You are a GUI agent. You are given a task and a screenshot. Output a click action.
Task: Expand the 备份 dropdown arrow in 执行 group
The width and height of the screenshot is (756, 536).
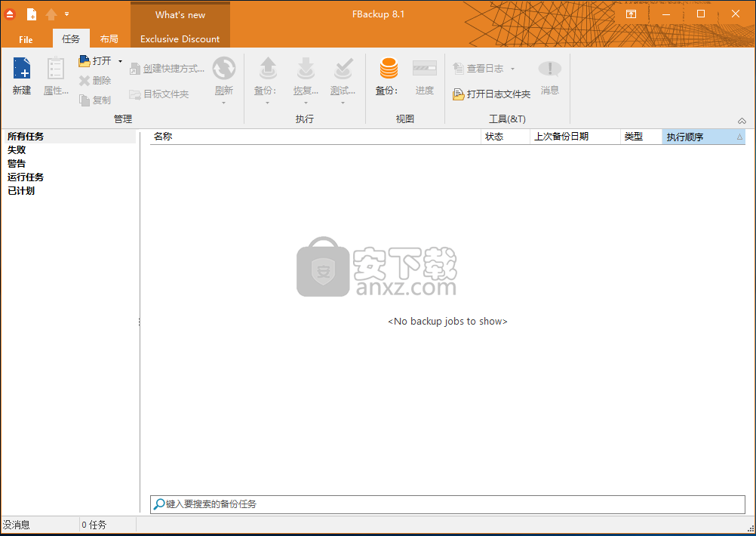point(267,103)
